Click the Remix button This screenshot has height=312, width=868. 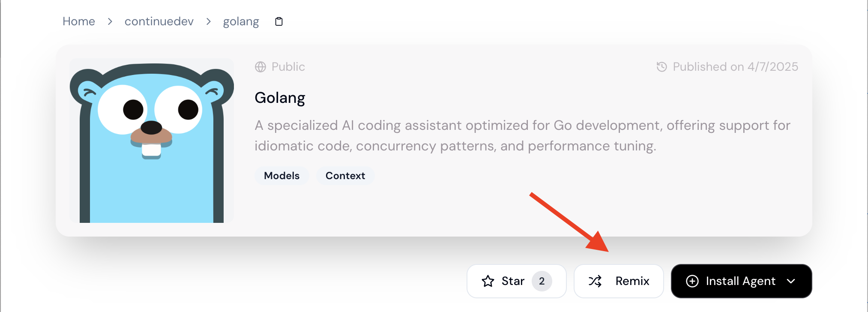(x=619, y=281)
